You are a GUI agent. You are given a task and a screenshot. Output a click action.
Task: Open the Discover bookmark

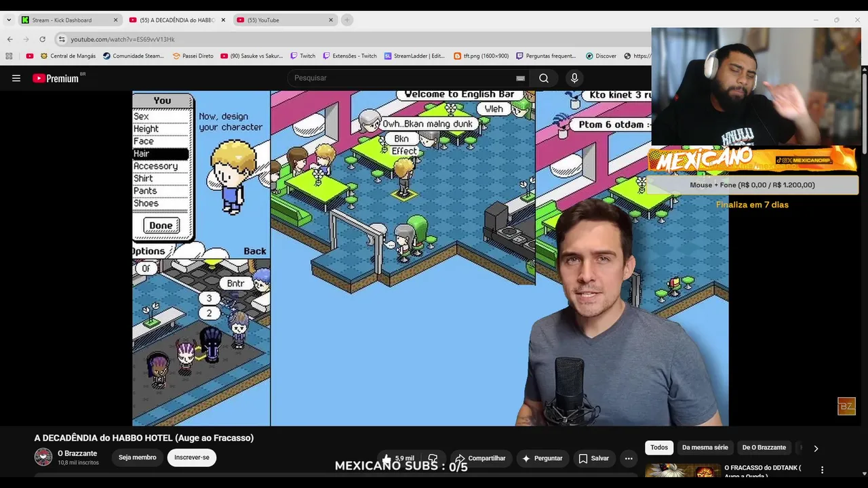coord(601,56)
